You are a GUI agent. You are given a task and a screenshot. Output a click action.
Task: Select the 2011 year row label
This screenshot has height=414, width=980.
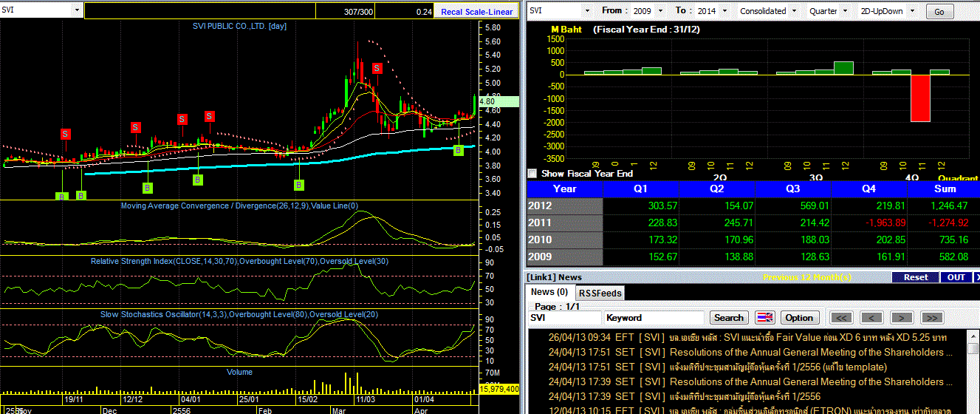pyautogui.click(x=564, y=223)
